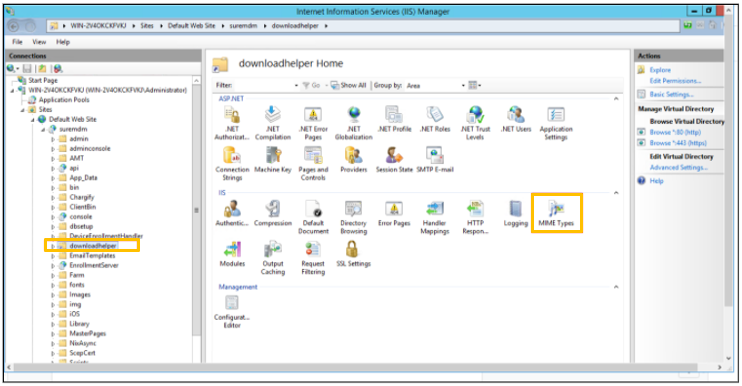Collapse the ASP.NET section group
This screenshot has width=742, height=386.
[x=616, y=99]
